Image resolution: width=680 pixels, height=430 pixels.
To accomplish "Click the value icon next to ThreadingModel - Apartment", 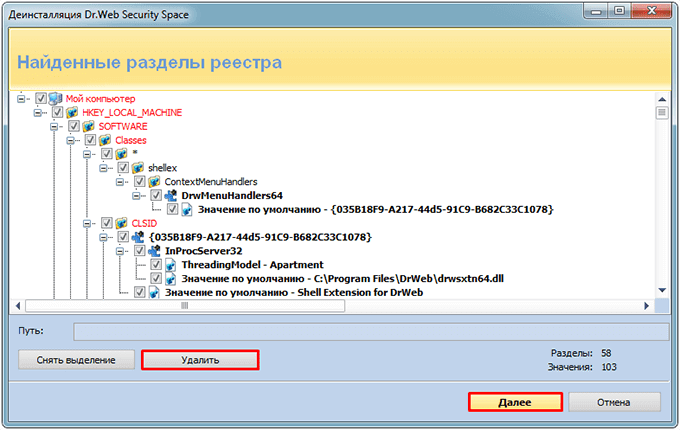I will (x=171, y=264).
